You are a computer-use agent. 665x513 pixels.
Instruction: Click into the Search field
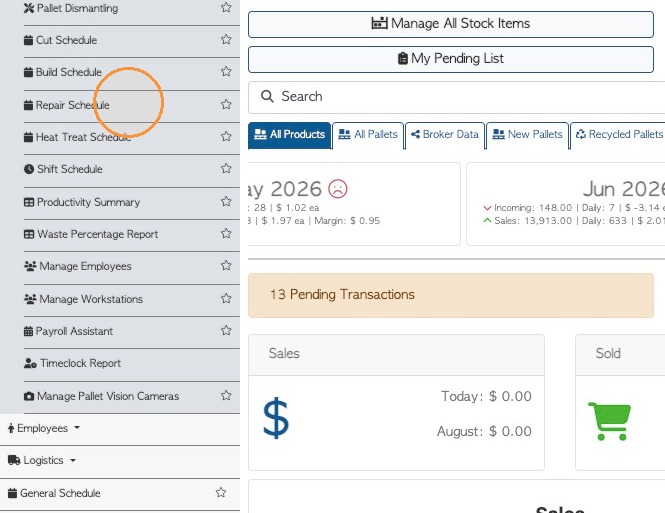[x=456, y=97]
